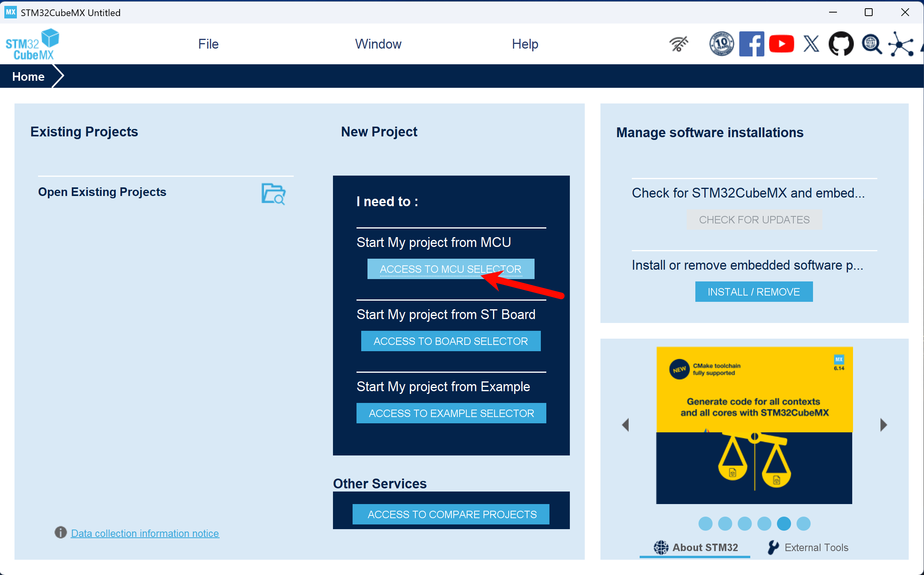Select the first carousel pagination dot
The image size is (924, 575).
[x=705, y=524]
